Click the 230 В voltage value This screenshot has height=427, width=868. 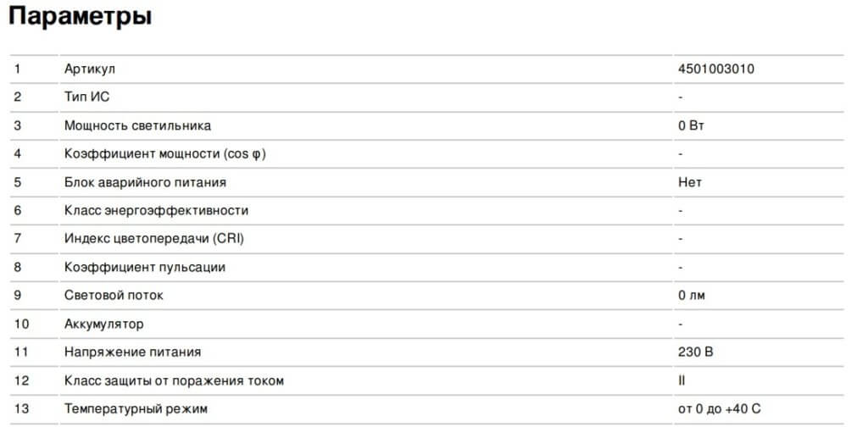(695, 352)
